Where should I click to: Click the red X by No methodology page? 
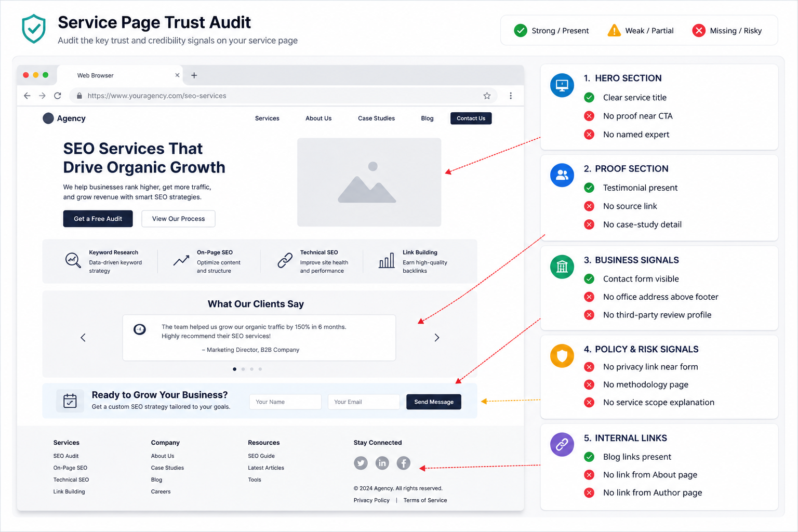coord(589,384)
